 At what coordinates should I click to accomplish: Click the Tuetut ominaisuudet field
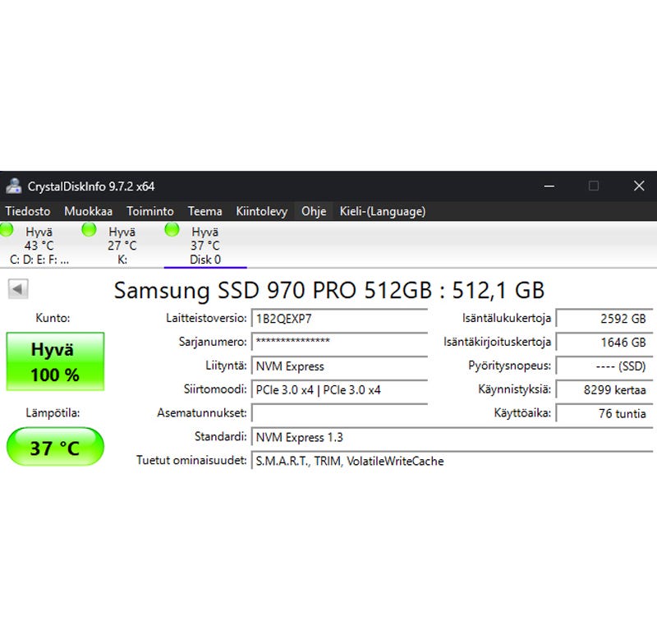pyautogui.click(x=453, y=461)
